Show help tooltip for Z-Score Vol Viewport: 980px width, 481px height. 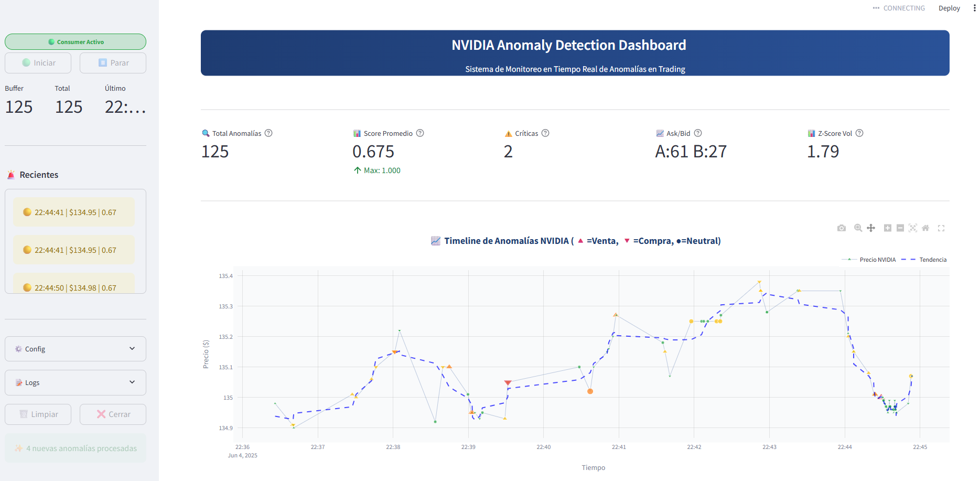point(859,133)
